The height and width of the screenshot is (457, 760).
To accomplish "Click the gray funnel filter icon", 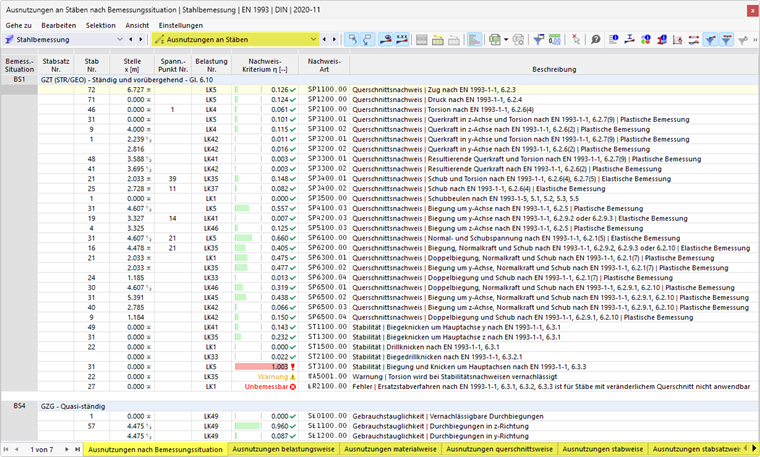I will [743, 40].
